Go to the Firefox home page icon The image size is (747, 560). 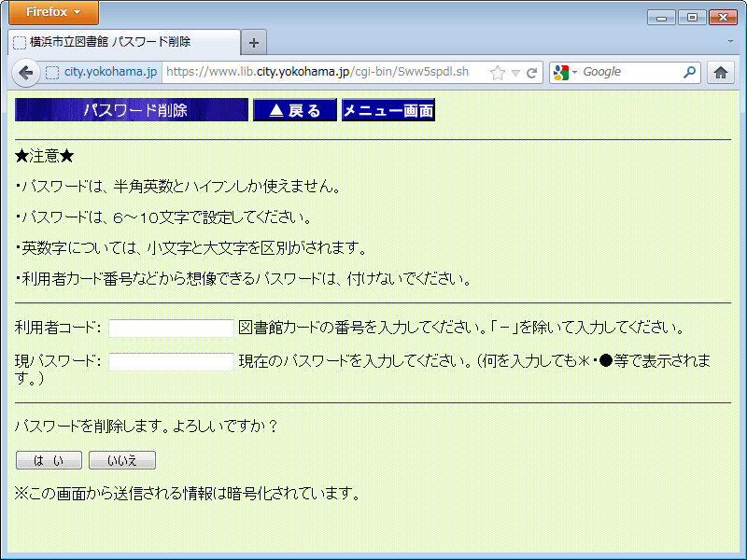tap(720, 73)
